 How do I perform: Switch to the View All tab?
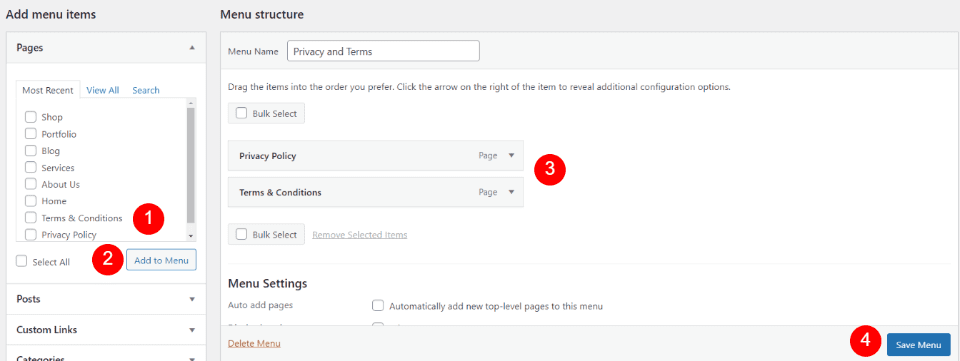(103, 90)
